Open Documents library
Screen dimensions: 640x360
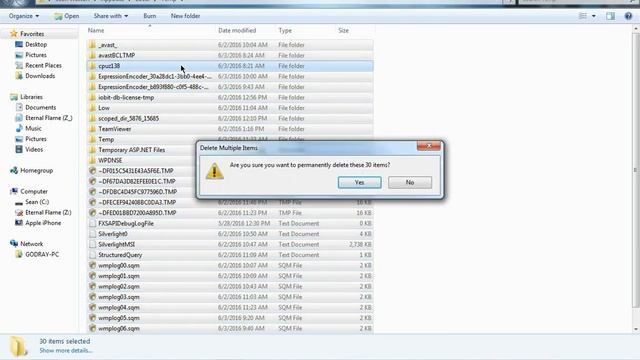[40, 107]
